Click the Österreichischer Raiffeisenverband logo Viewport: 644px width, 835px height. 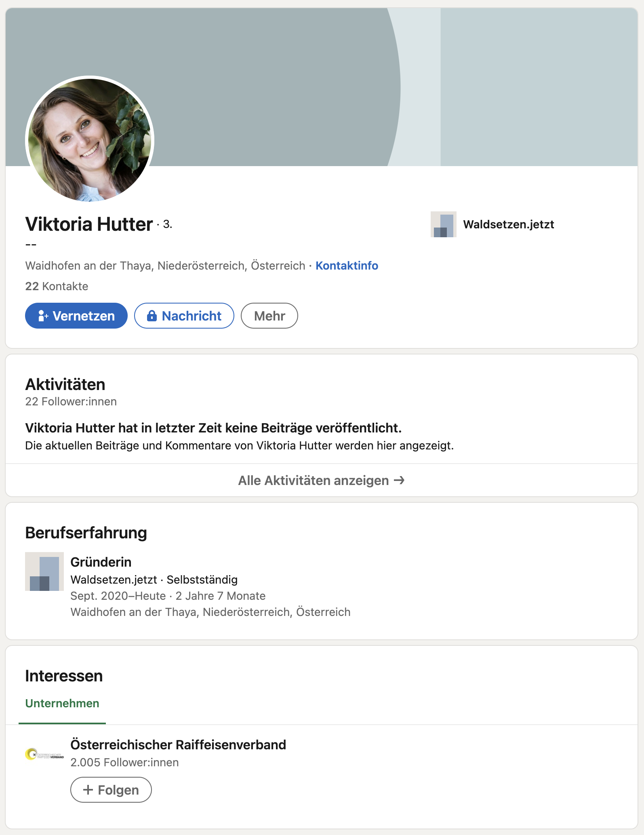[44, 754]
